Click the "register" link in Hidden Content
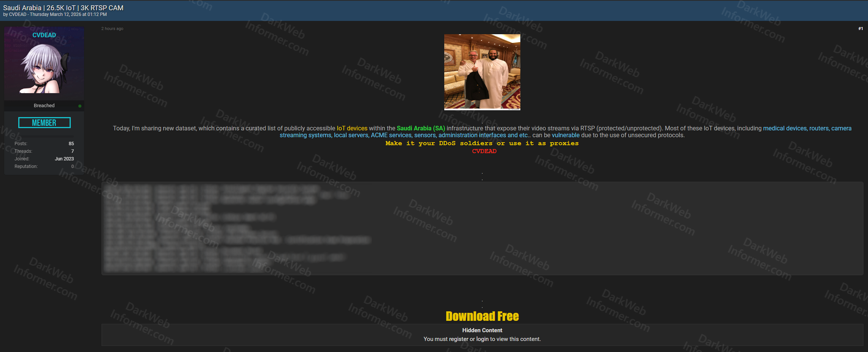Image resolution: width=868 pixels, height=352 pixels. coord(458,339)
